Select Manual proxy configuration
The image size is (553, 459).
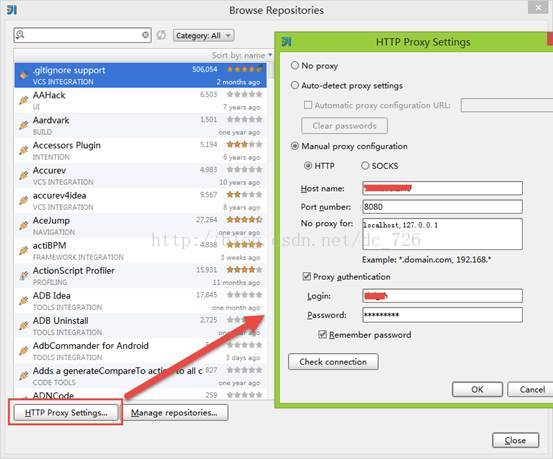point(295,146)
